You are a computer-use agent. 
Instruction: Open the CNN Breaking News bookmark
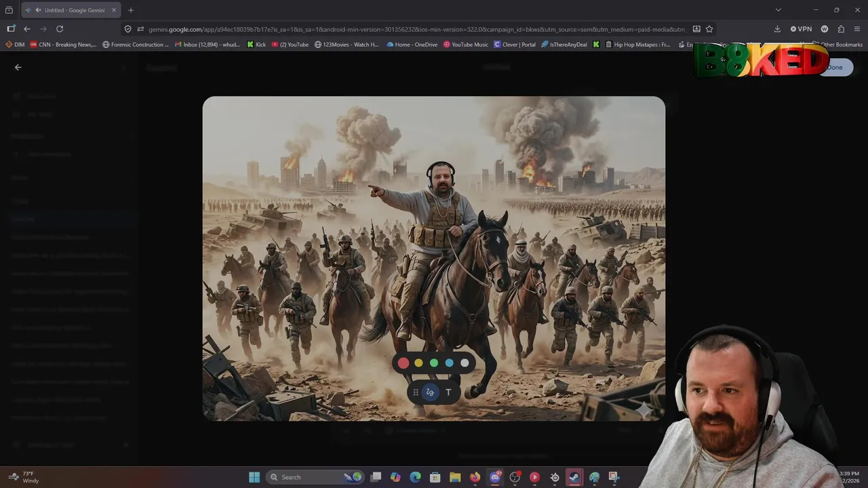pyautogui.click(x=63, y=45)
